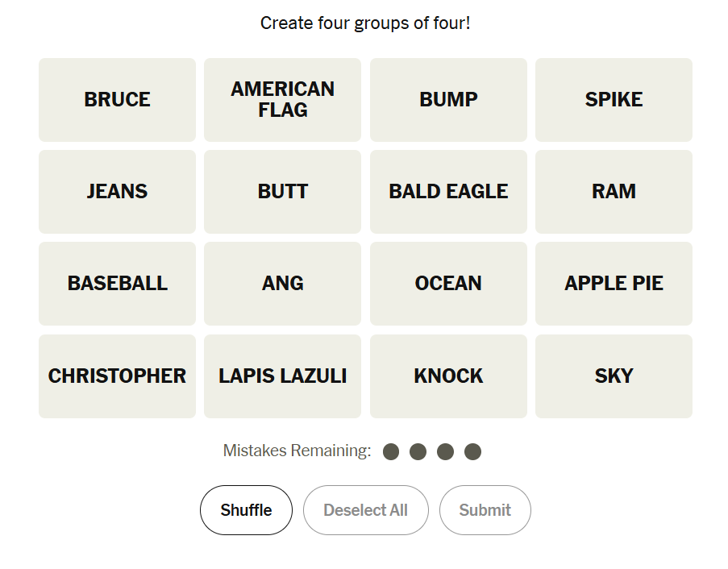The width and height of the screenshot is (728, 569).
Task: Select the AMERICAN FLAG tile
Action: coord(282,100)
